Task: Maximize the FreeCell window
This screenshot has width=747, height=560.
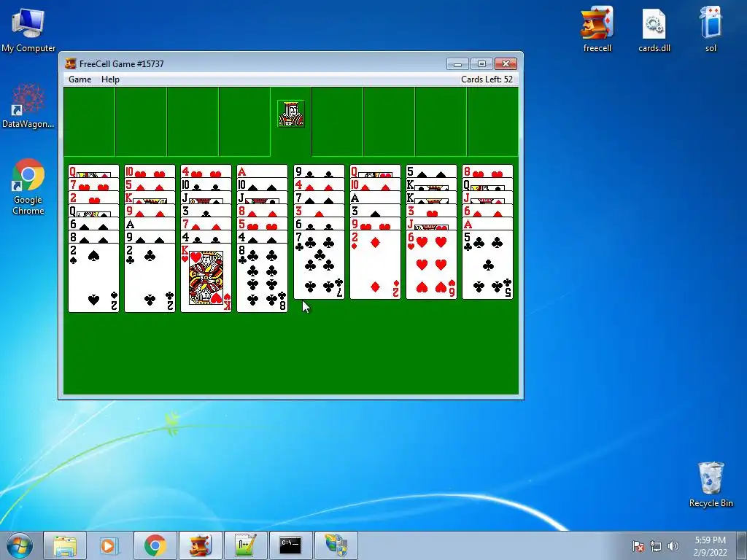Action: coord(481,64)
